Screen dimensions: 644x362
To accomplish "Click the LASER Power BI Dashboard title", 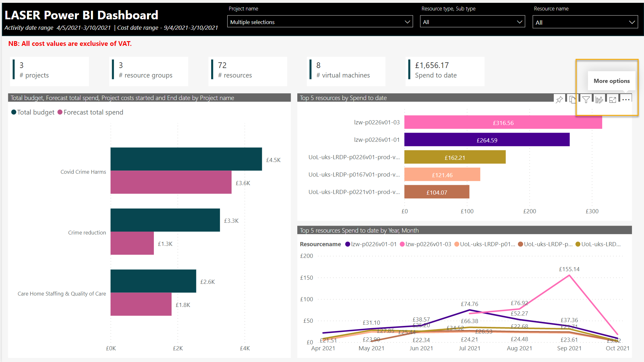I will point(81,15).
